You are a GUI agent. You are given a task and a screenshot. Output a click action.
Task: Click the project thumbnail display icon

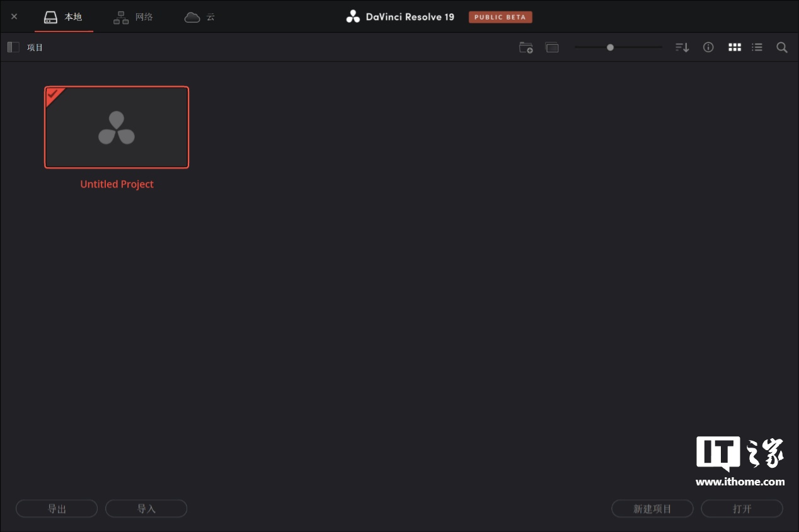[x=552, y=48]
